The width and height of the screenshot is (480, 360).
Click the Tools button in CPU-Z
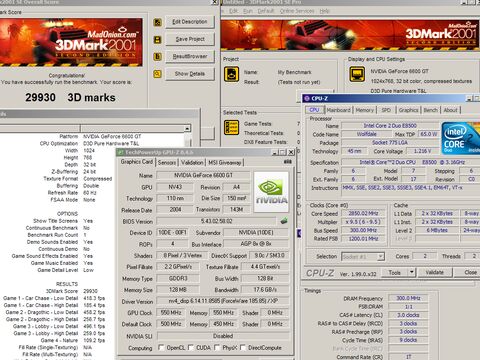[395, 272]
